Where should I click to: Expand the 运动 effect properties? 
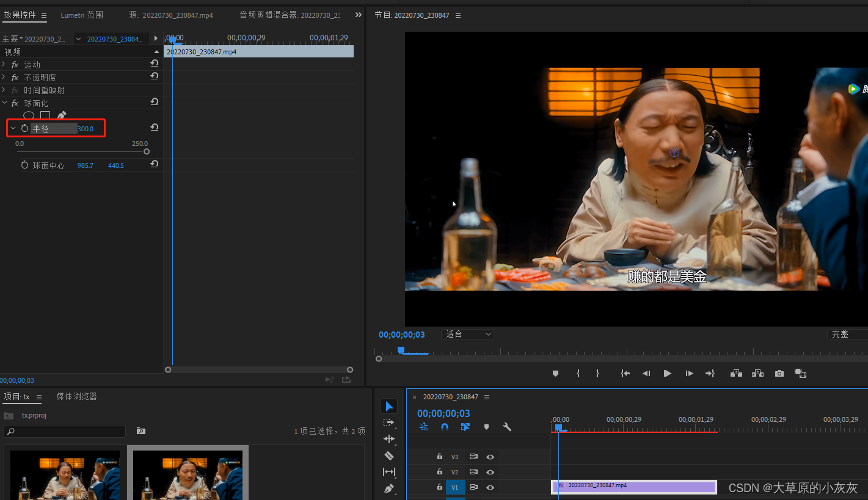[4, 65]
